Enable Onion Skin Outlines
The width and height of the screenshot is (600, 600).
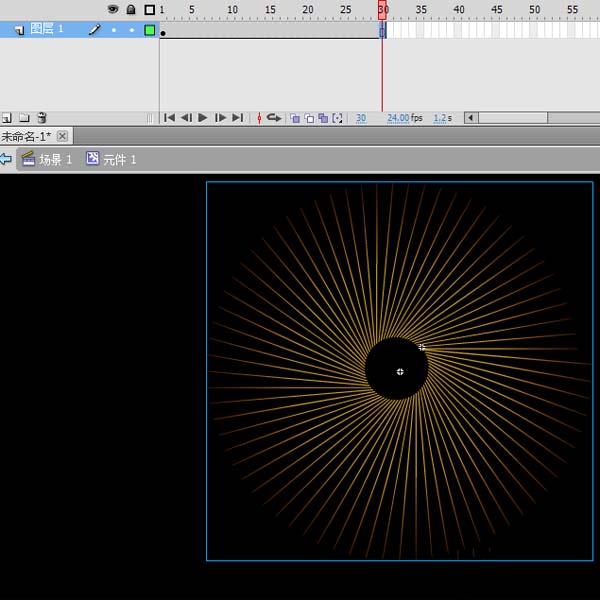point(309,118)
